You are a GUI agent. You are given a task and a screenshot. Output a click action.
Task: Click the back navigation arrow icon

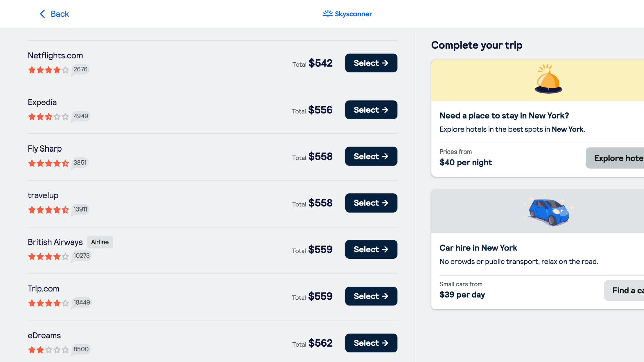pos(42,14)
